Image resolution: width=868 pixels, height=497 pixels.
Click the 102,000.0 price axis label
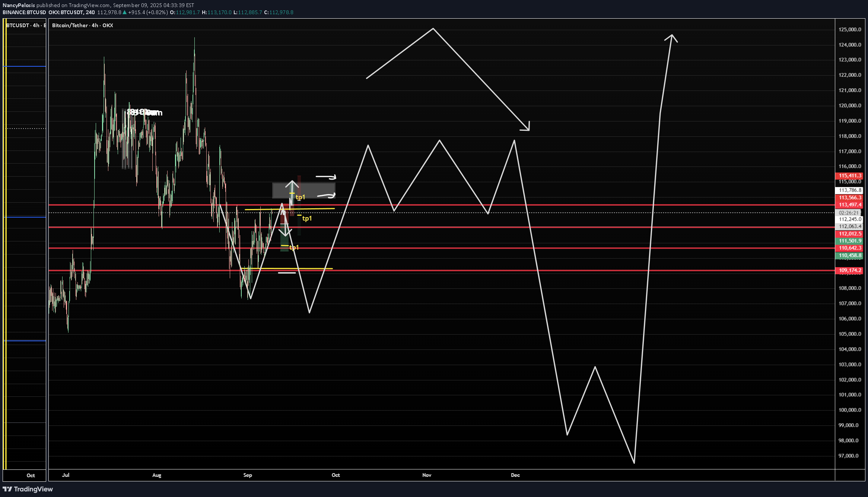click(x=850, y=380)
